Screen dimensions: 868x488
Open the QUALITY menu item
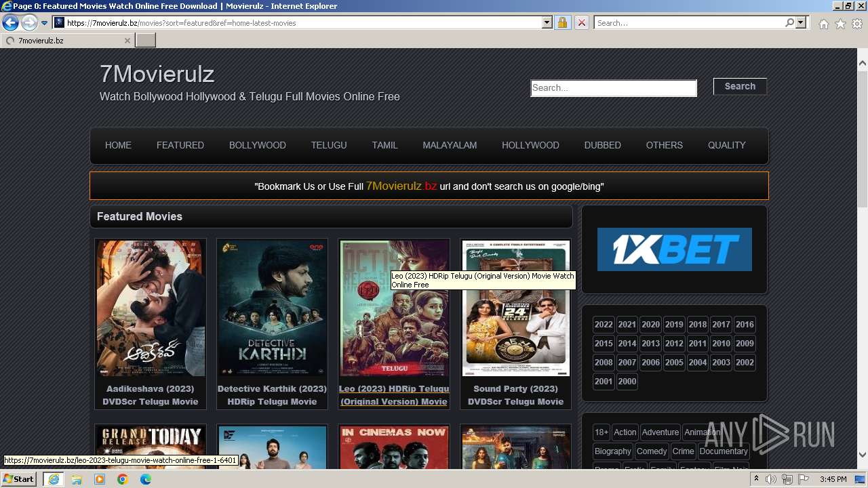point(727,145)
